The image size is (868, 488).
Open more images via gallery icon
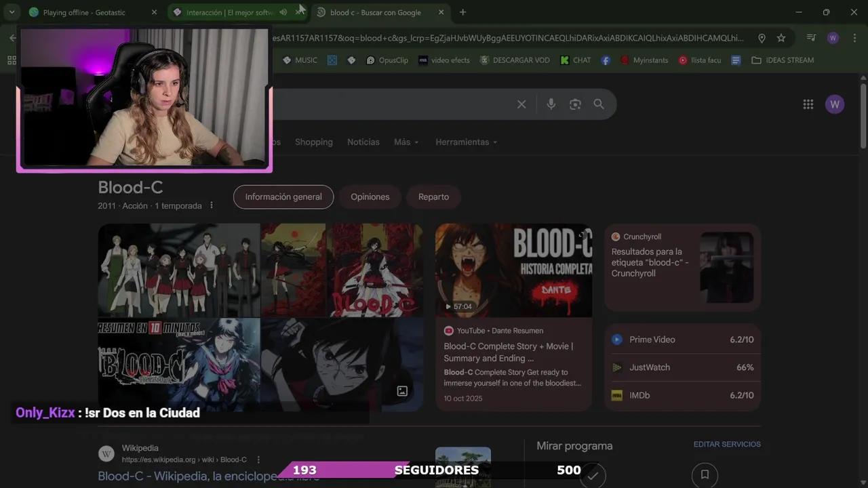coord(402,391)
